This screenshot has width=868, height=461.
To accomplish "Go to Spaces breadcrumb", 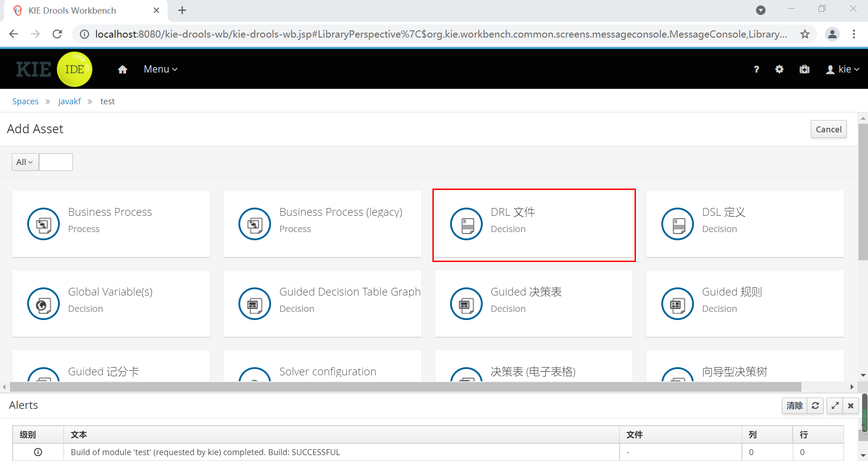I will (x=25, y=102).
